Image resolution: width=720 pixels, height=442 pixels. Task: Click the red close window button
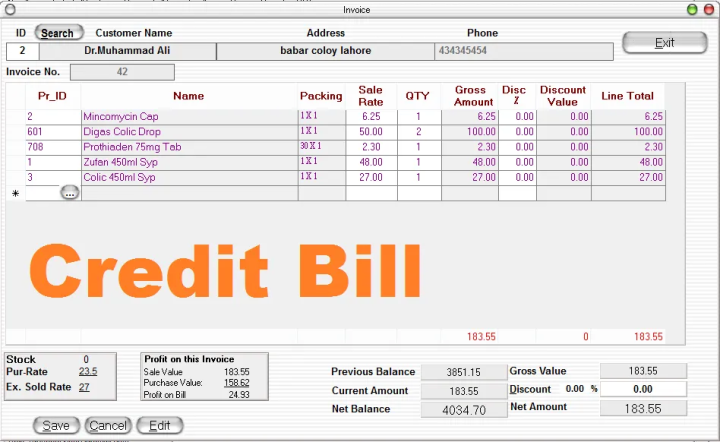pyautogui.click(x=709, y=9)
